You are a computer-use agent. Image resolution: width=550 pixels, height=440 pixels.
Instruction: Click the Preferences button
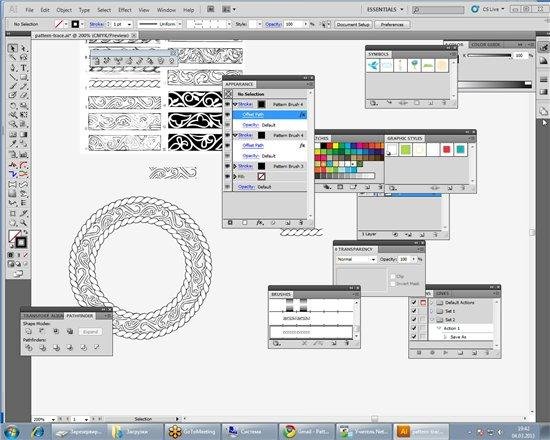[392, 25]
